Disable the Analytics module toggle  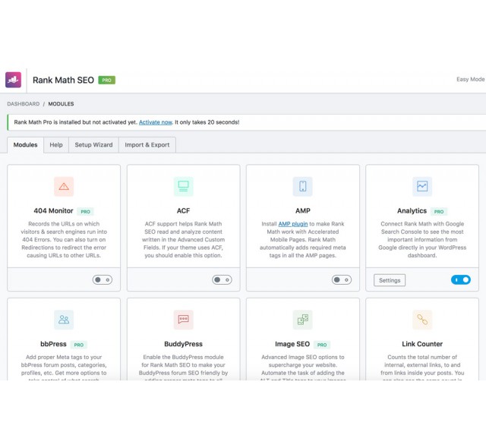(x=461, y=280)
